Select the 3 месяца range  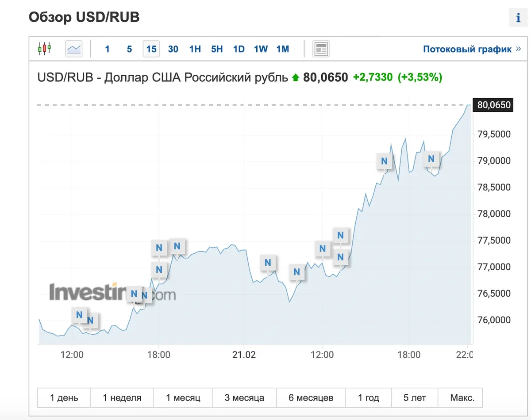click(244, 397)
